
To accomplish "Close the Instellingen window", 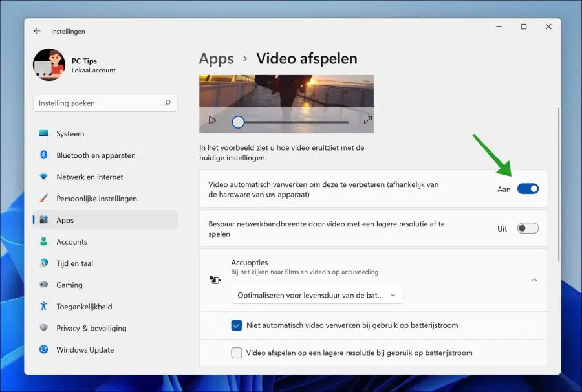I will pyautogui.click(x=548, y=27).
